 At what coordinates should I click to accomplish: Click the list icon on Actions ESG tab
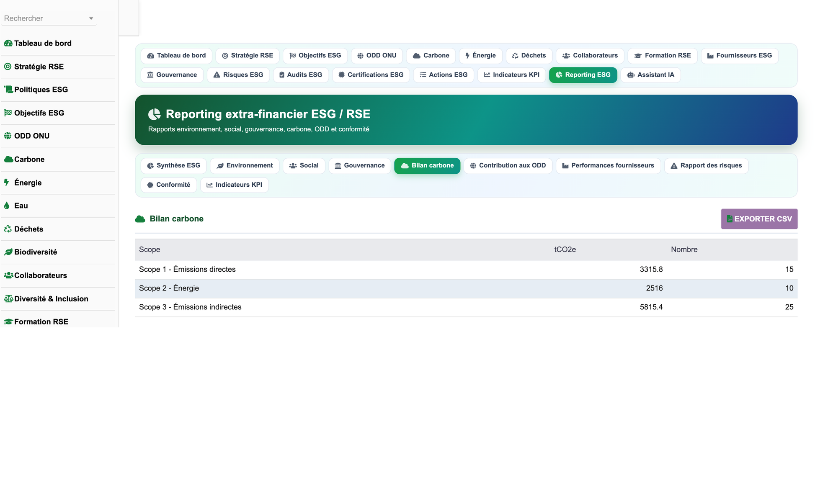click(423, 75)
